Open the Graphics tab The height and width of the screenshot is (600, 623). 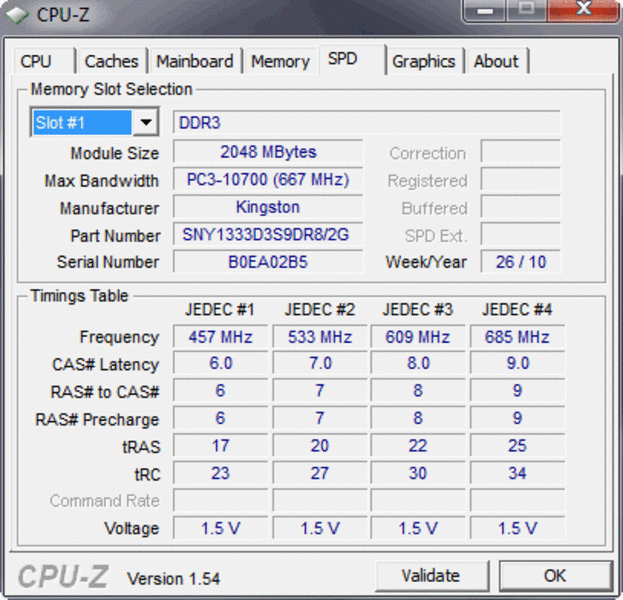pyautogui.click(x=424, y=61)
